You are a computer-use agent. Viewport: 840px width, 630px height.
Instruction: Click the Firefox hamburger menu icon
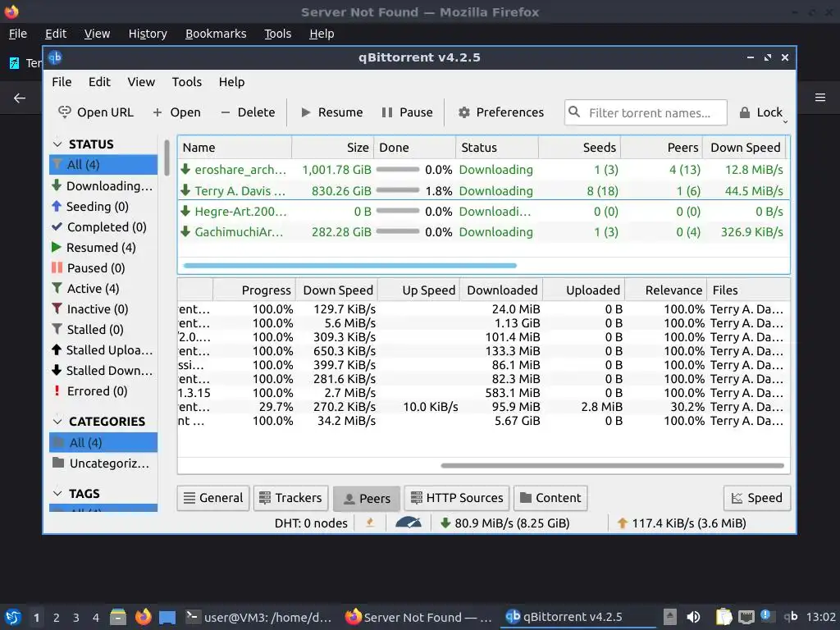click(x=820, y=98)
